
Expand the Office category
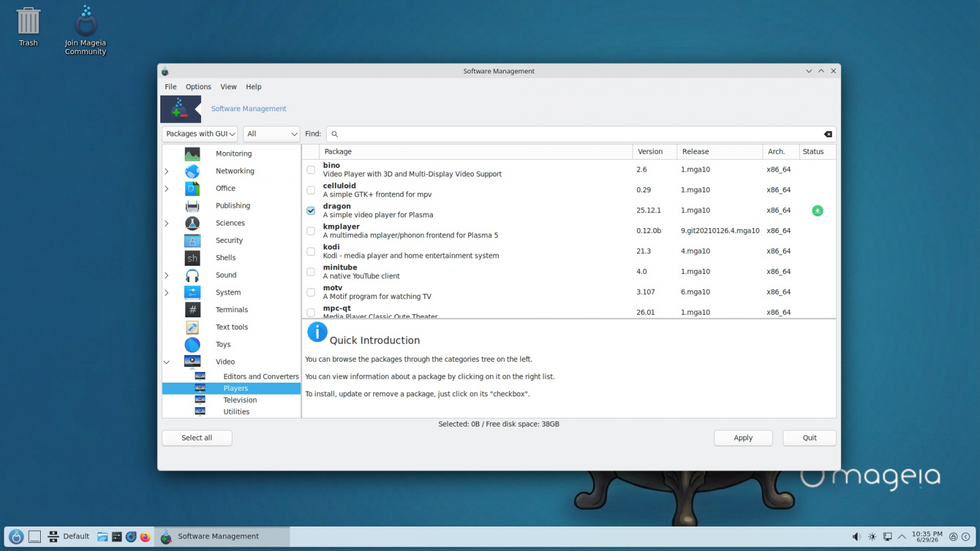(x=166, y=188)
